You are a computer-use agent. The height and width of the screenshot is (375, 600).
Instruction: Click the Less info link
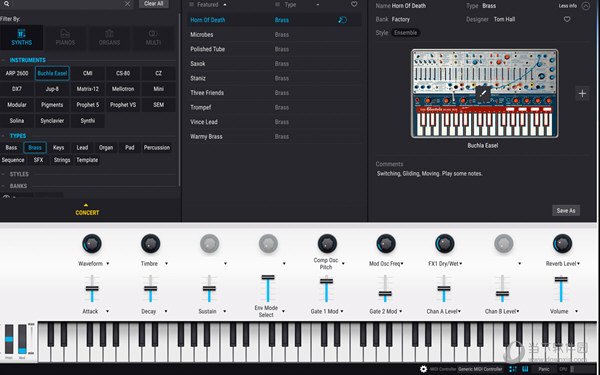coord(568,6)
